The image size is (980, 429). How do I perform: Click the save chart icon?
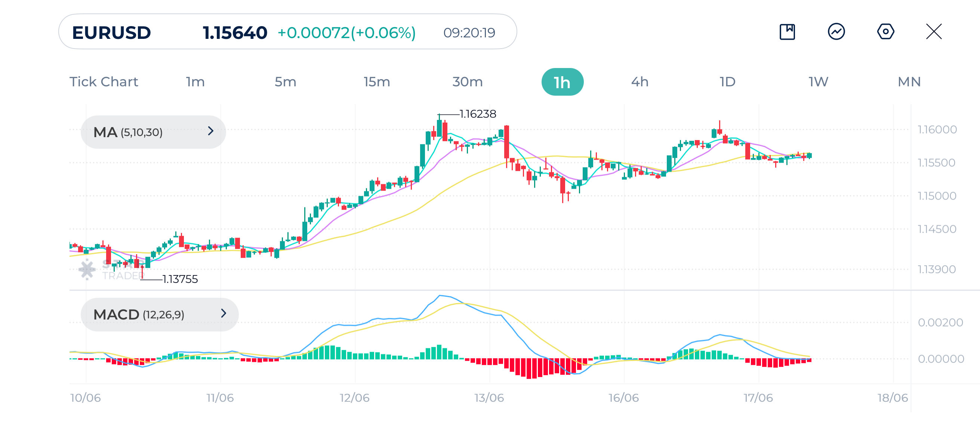coord(787,31)
